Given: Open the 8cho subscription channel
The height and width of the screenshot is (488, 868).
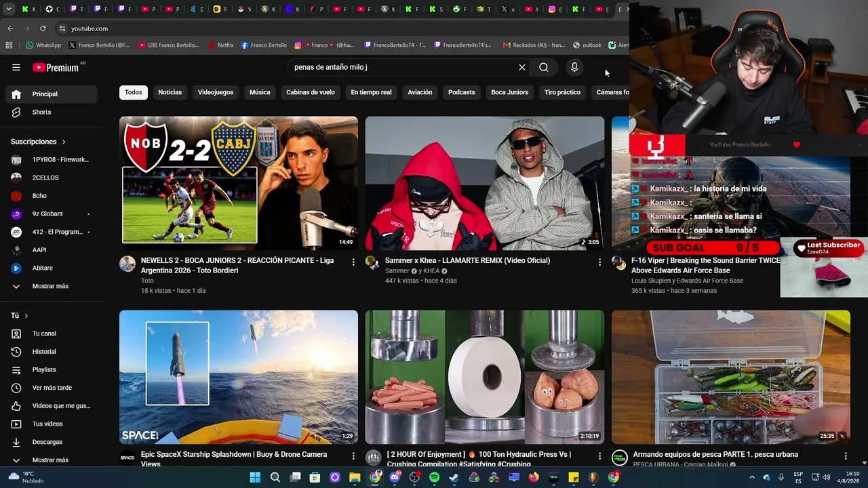Looking at the screenshot, I should (x=52, y=196).
